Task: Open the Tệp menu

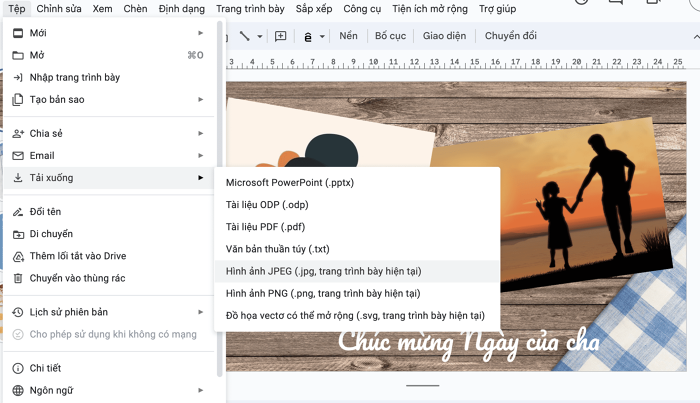Action: [x=17, y=8]
